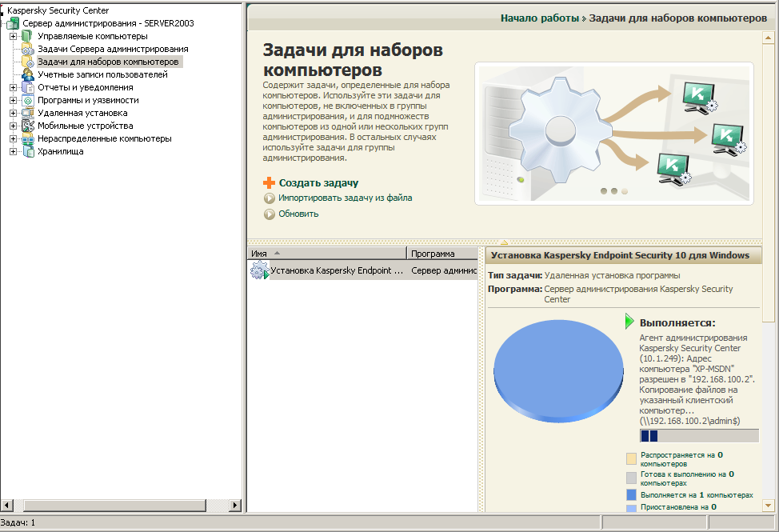Click the Тип задачи label
Viewport: 779px width, 532px height.
tap(515, 275)
